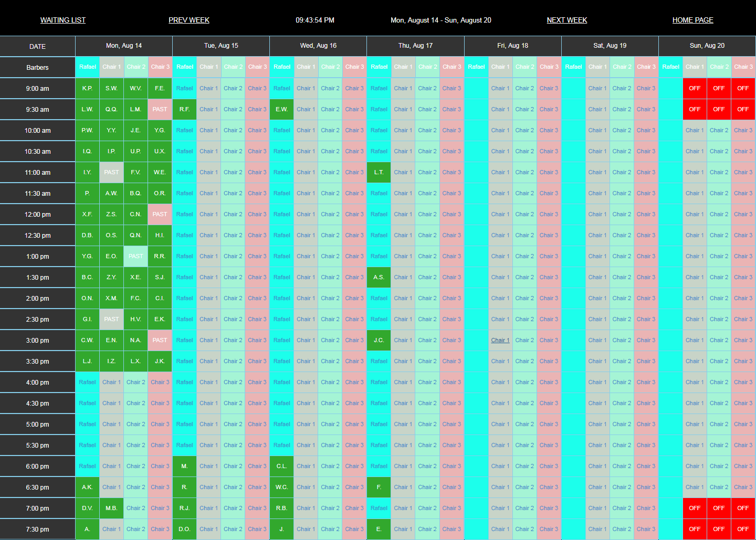The width and height of the screenshot is (756, 540).
Task: Open Tuesday 7:30 pm D.O. appointment
Action: click(184, 529)
